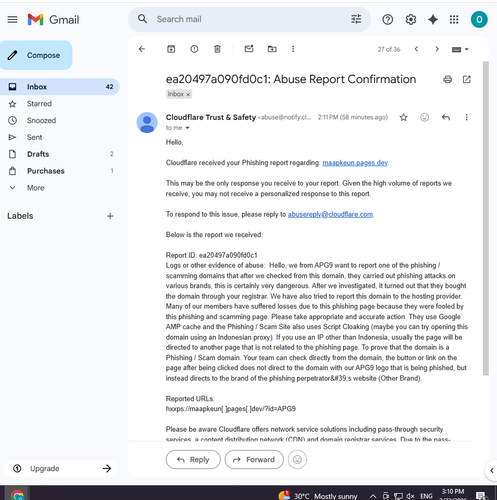Click the Forward button
This screenshot has height=500, width=497.
click(254, 460)
